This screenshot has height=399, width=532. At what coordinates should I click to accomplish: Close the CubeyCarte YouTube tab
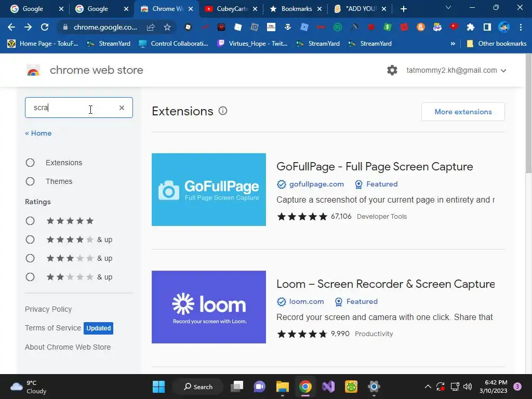pyautogui.click(x=255, y=9)
